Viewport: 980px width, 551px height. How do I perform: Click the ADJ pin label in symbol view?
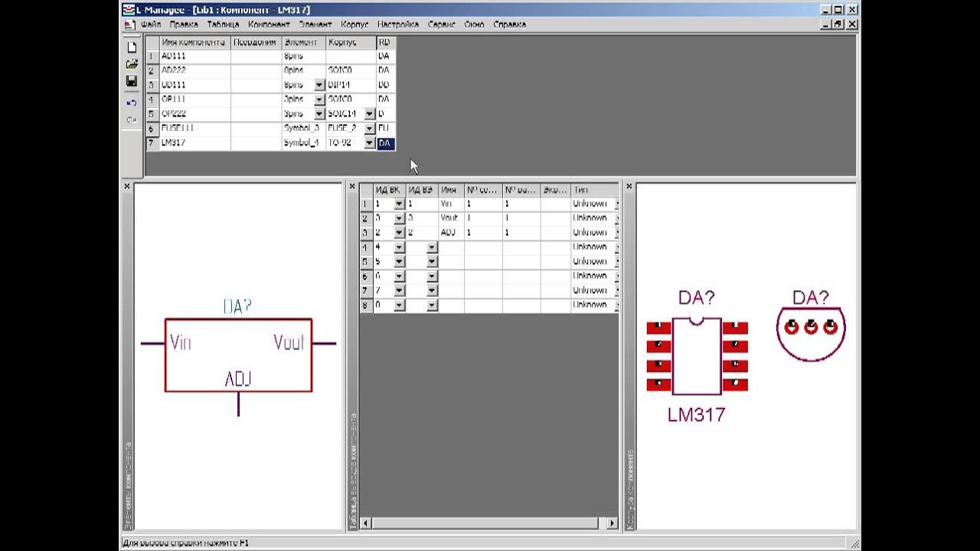238,379
